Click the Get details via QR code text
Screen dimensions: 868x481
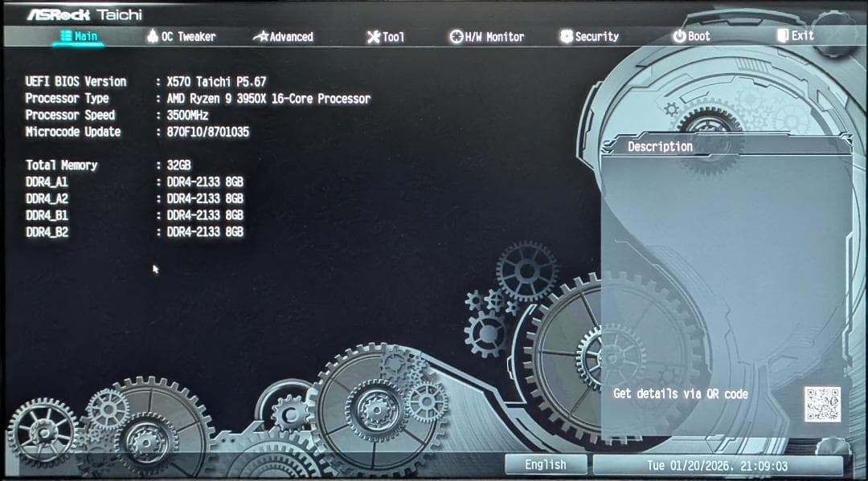pyautogui.click(x=681, y=393)
